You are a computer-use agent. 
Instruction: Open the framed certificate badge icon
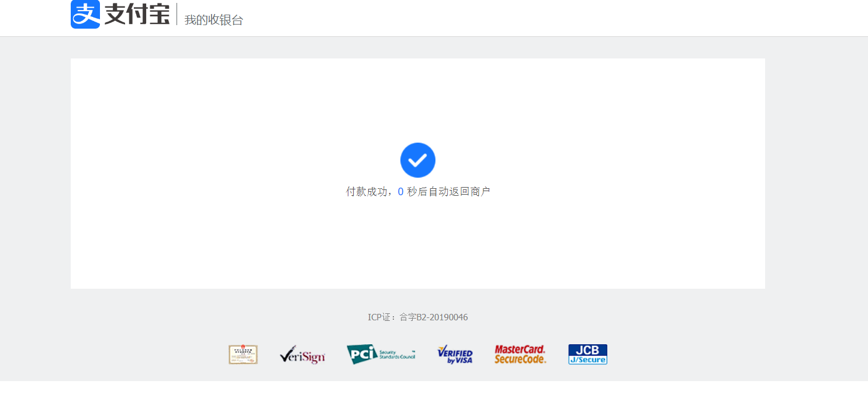243,354
